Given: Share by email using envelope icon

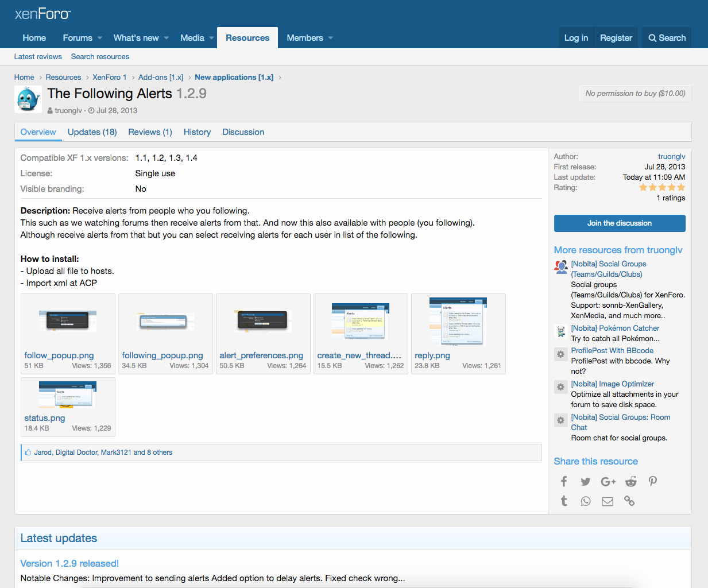Looking at the screenshot, I should point(607,501).
